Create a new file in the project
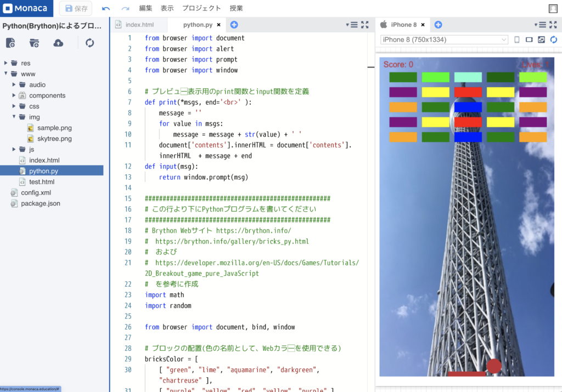Image resolution: width=562 pixels, height=392 pixels. click(x=10, y=43)
